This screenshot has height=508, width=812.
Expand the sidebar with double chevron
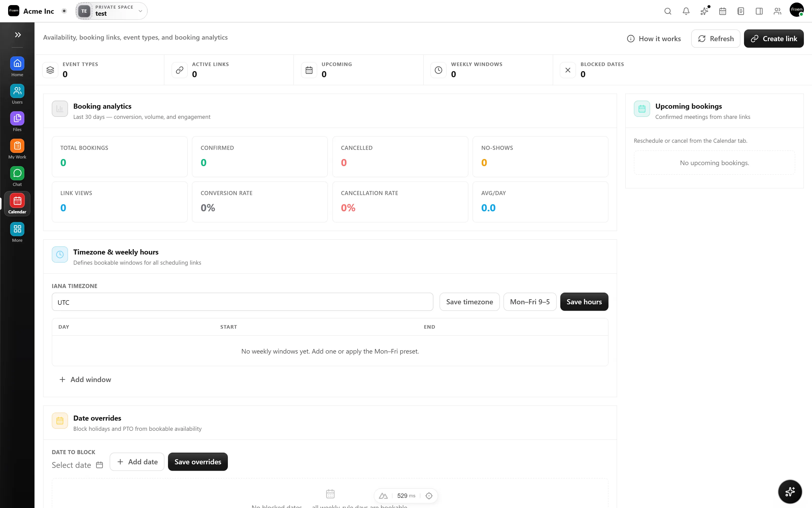18,35
